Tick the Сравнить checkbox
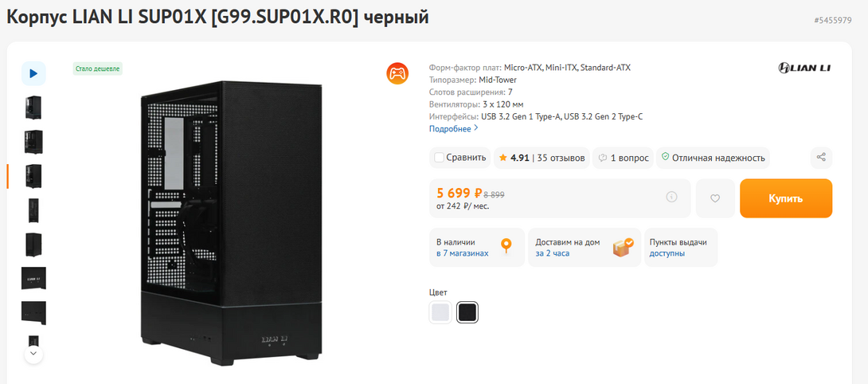Screen dimensions: 868x384 click(x=440, y=158)
